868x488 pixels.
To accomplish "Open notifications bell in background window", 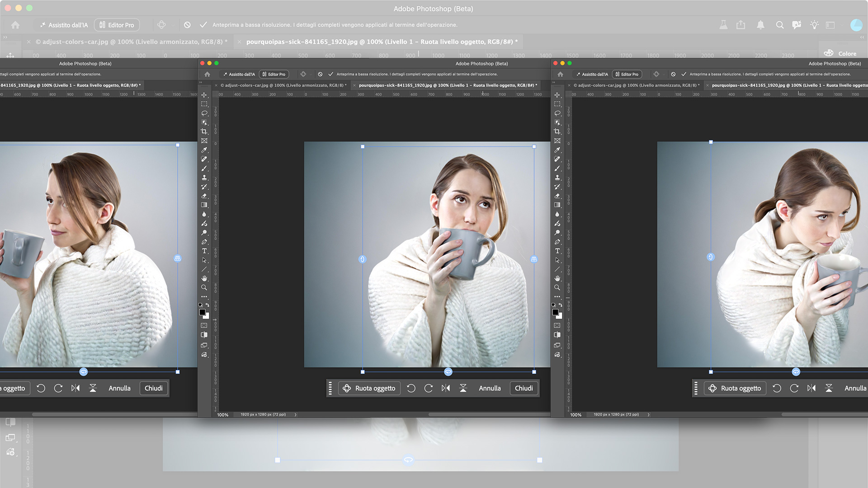I will [760, 25].
